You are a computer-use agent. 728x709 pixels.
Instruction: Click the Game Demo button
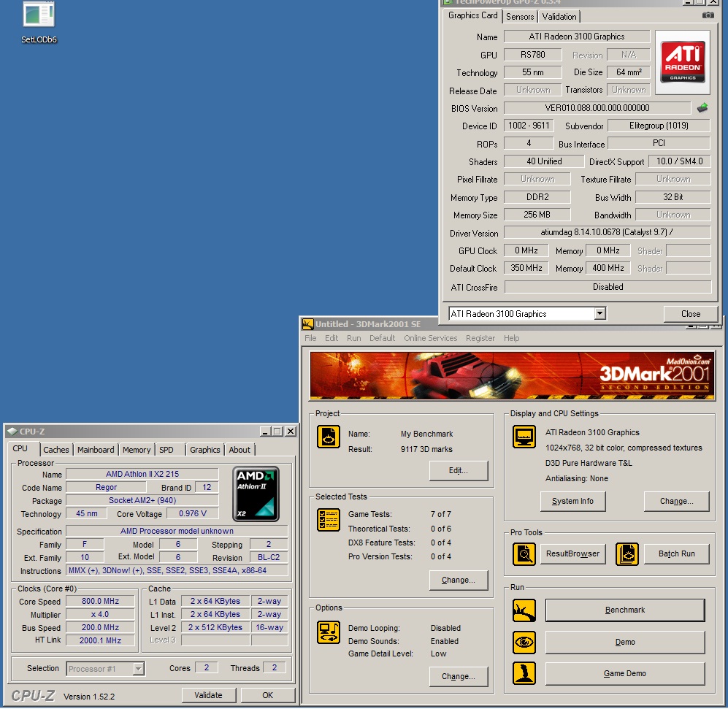[625, 673]
